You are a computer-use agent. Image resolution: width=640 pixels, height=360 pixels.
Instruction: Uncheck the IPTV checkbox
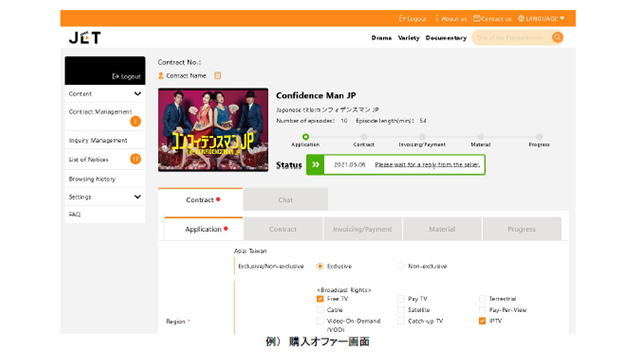(482, 321)
